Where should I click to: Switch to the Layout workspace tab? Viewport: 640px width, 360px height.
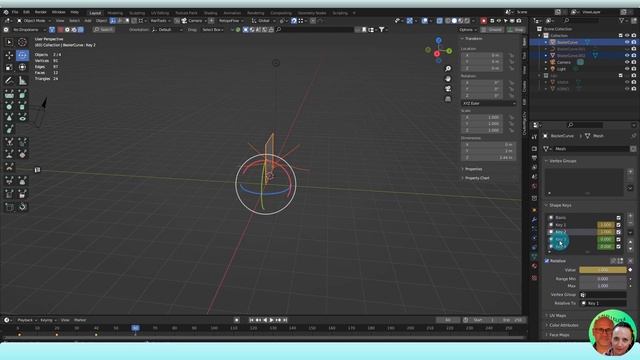pyautogui.click(x=95, y=13)
